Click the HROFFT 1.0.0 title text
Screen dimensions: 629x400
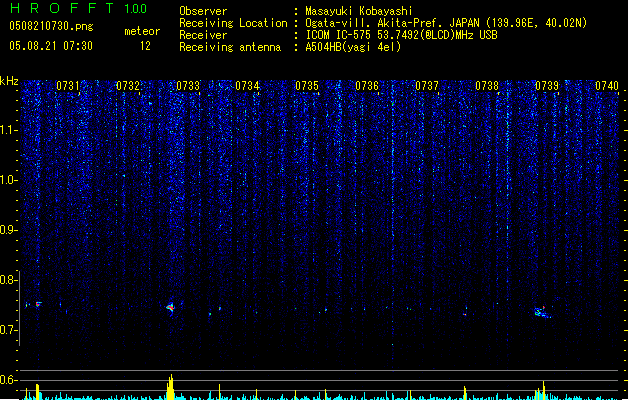(x=79, y=8)
